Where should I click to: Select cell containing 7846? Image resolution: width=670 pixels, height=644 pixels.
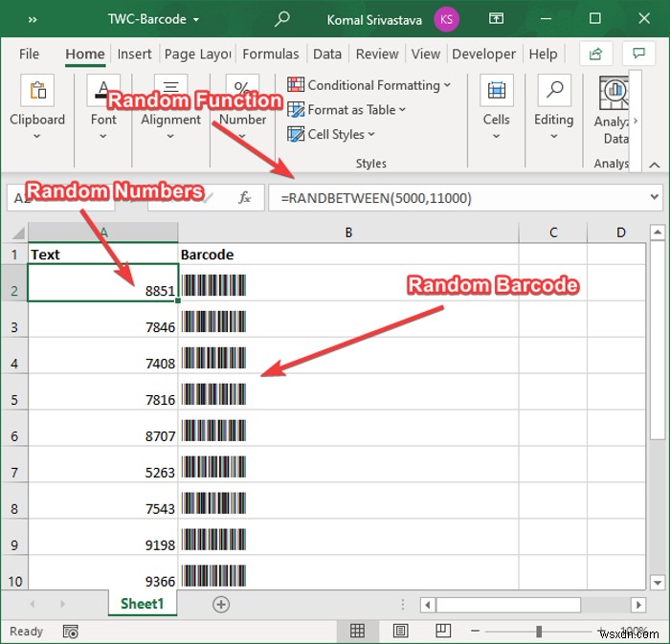[x=103, y=320]
